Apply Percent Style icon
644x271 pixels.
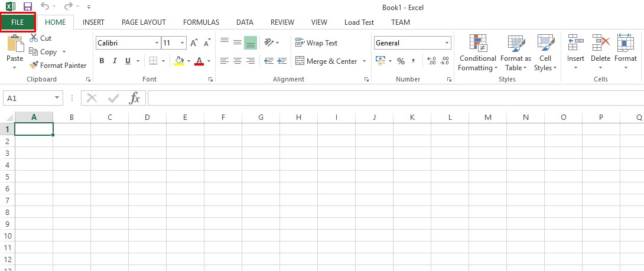pos(401,61)
